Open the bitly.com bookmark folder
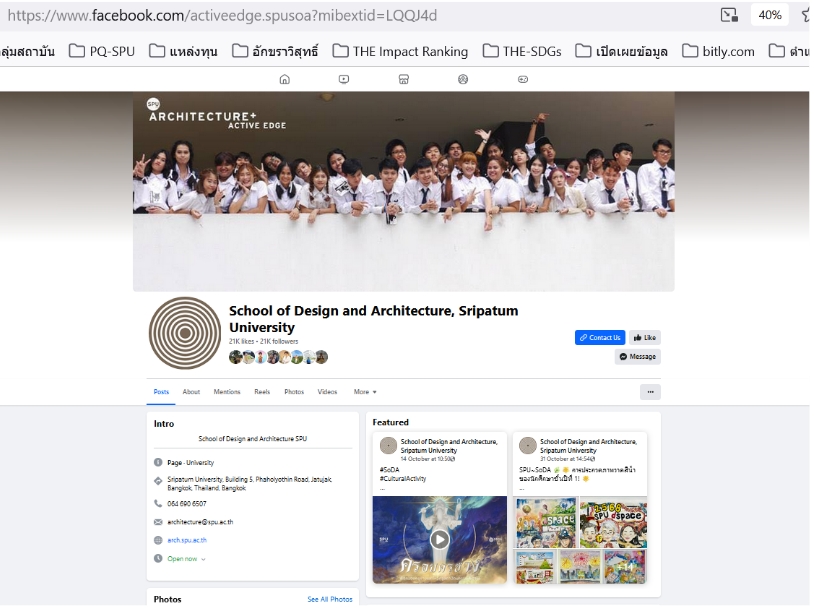Screen dimensions: 814x611 pos(718,51)
